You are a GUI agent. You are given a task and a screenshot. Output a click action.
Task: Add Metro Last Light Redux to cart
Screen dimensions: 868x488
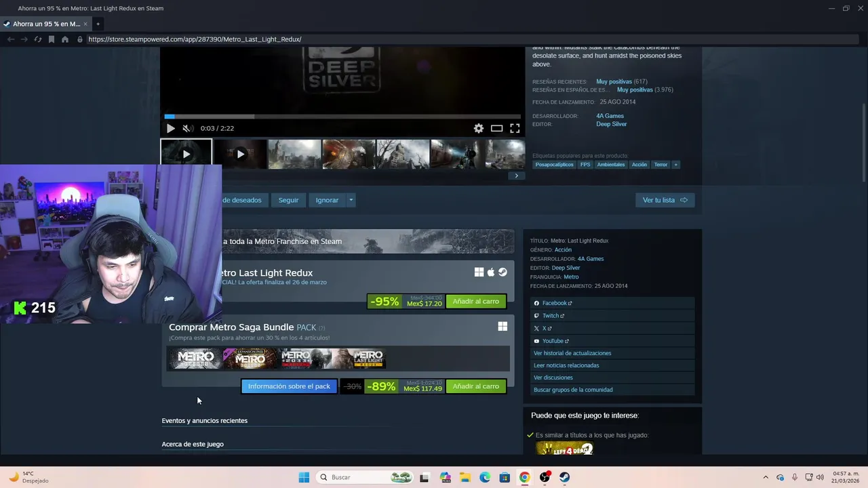pyautogui.click(x=475, y=301)
